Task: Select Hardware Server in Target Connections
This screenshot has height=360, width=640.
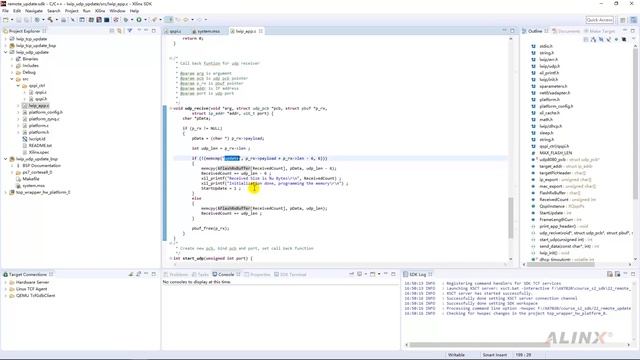Action: point(32,282)
